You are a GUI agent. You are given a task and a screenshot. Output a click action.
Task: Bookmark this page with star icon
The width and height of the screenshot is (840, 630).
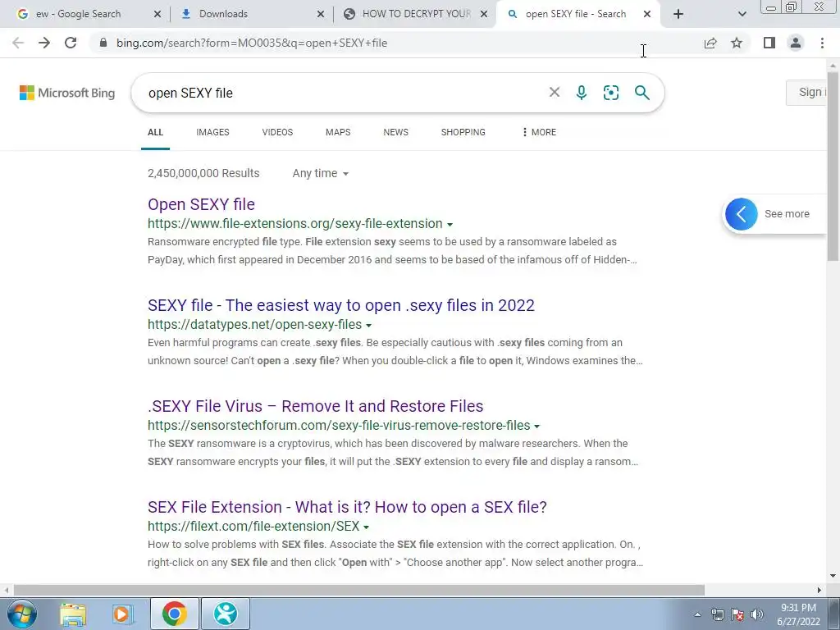click(737, 43)
